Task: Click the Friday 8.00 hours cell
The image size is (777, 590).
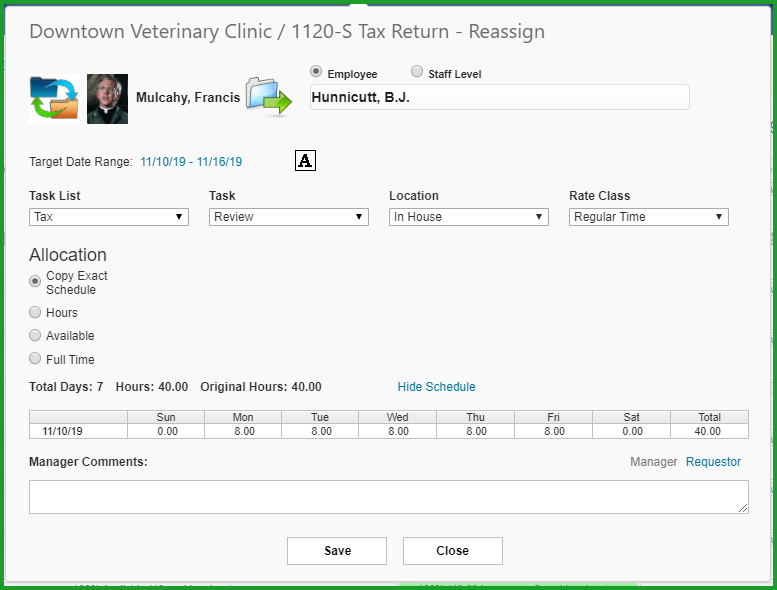Action: point(554,431)
